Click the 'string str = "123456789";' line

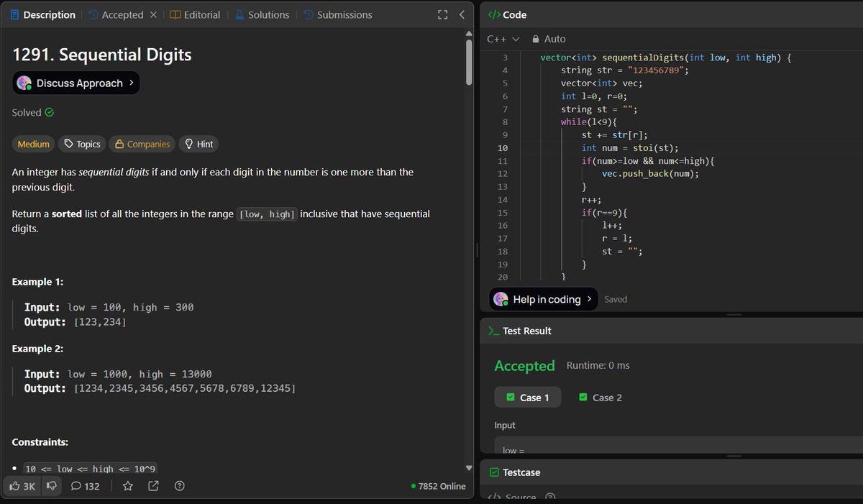tap(624, 70)
